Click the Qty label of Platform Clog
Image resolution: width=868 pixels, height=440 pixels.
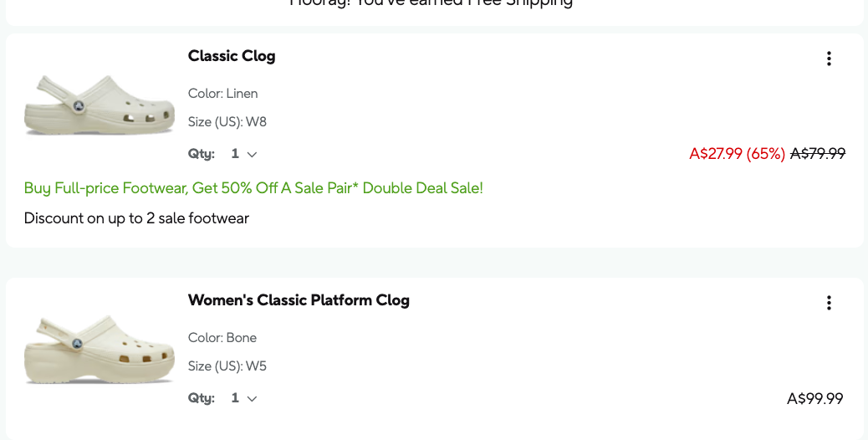click(201, 398)
